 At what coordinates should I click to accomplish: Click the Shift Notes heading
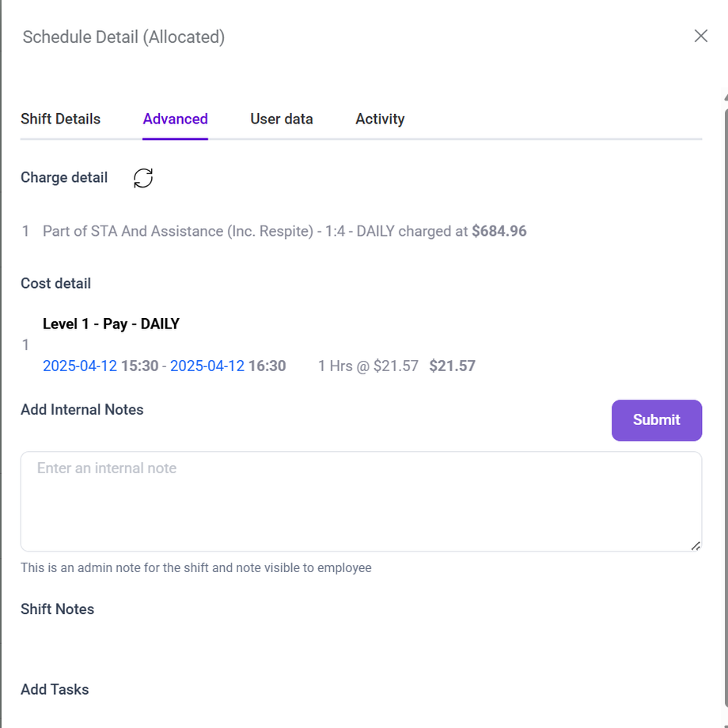(x=57, y=609)
